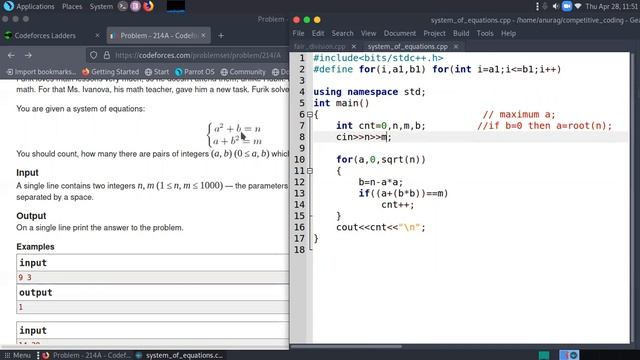Open the Parrot OS bookmark
Viewport: 640px width, 360px height.
(x=195, y=72)
